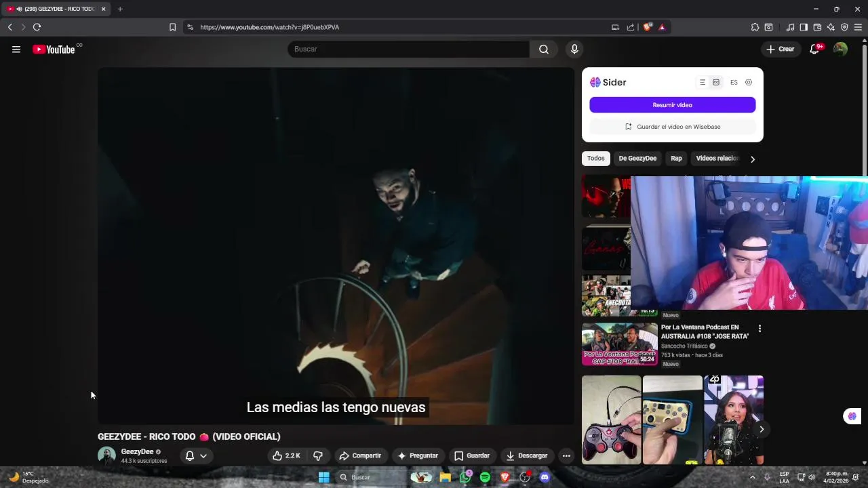Click the install/cast screen icon in address bar

point(615,27)
